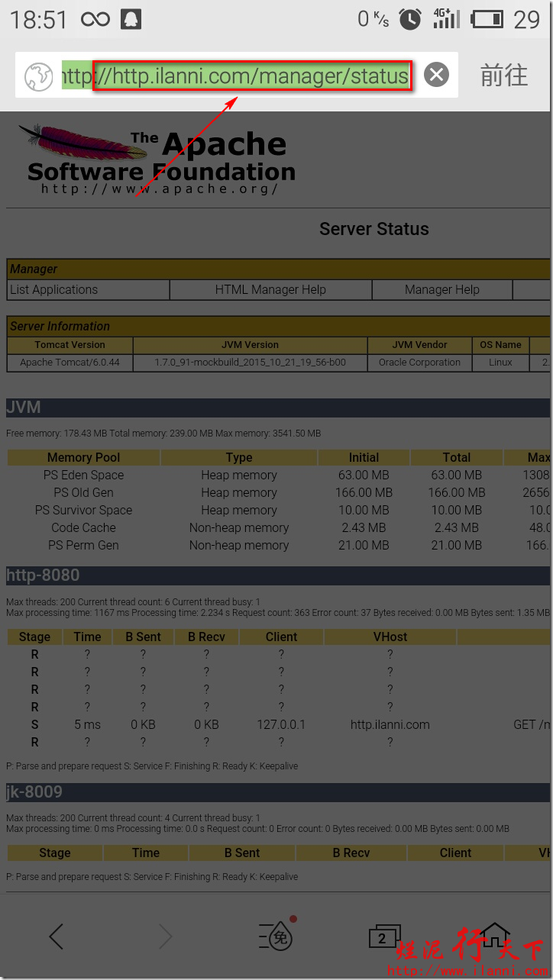Select the 2.43 MB initial value
553x980 pixels.
coord(364,528)
